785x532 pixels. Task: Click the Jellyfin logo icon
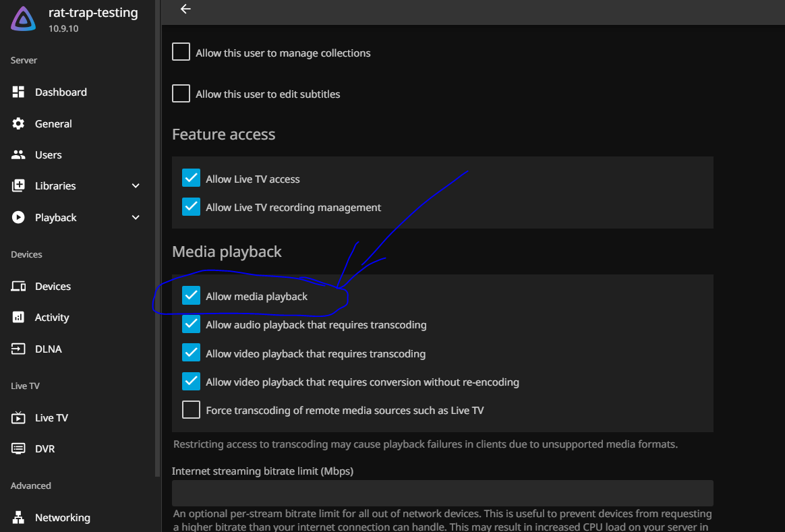point(24,19)
